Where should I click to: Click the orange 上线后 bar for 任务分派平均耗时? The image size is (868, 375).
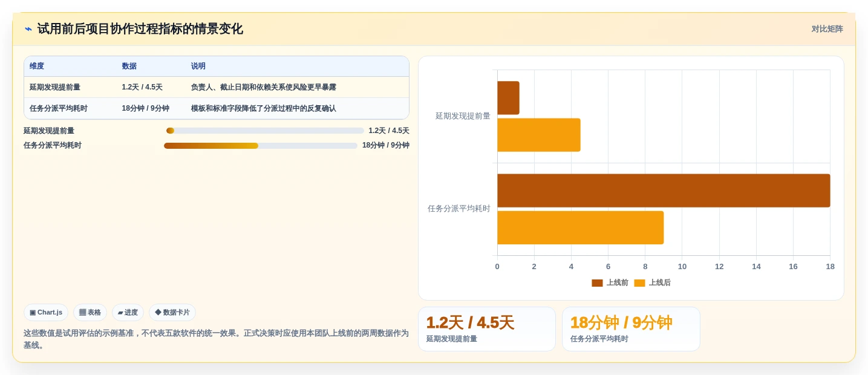pyautogui.click(x=581, y=227)
